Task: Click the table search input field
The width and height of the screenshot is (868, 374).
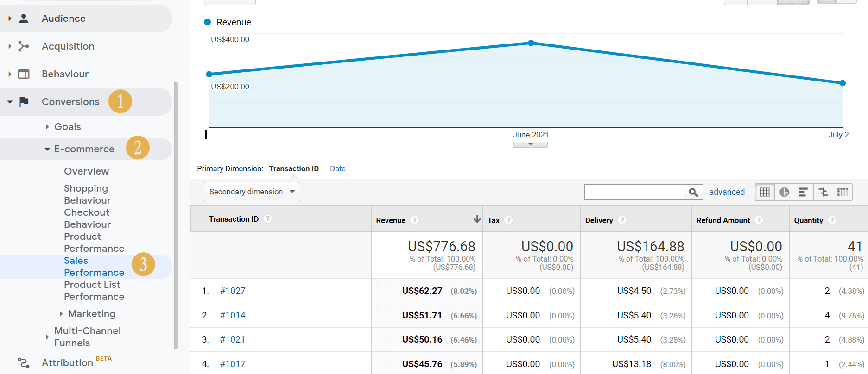Action: pyautogui.click(x=634, y=192)
